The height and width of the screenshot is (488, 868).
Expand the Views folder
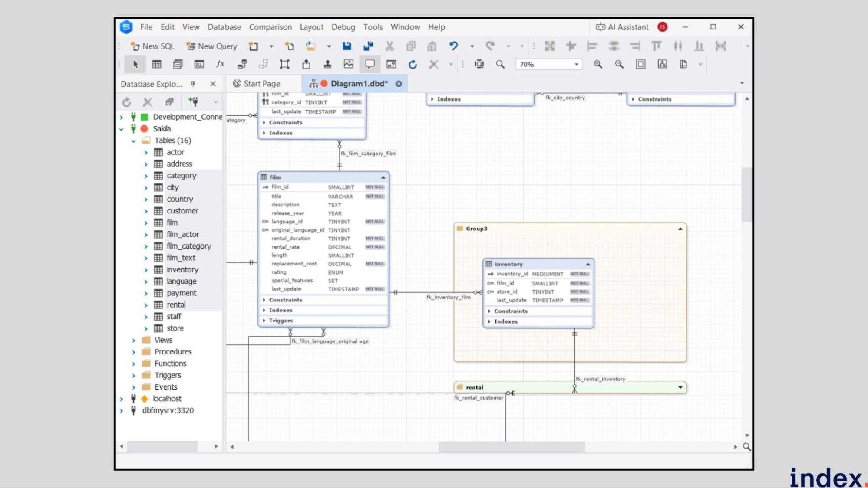pyautogui.click(x=134, y=340)
